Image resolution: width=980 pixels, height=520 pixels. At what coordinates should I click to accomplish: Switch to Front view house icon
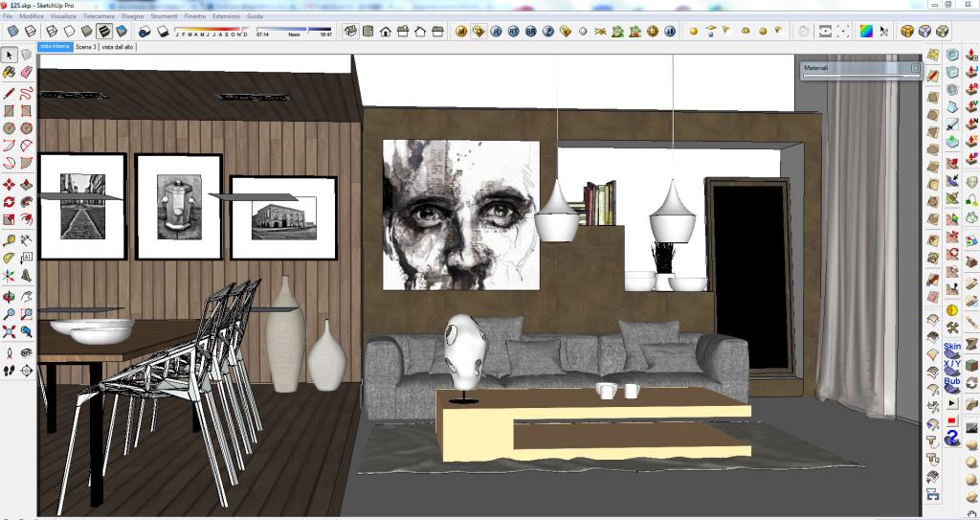click(x=386, y=32)
